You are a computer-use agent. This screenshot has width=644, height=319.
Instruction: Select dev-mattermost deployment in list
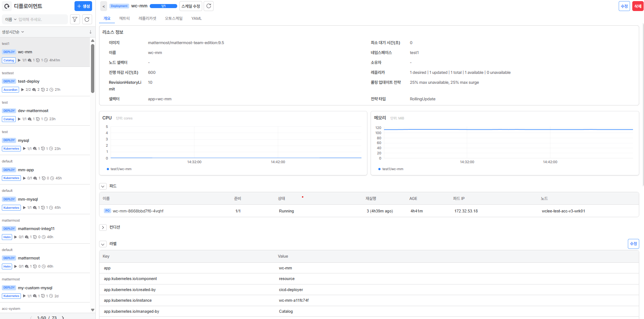[x=45, y=111]
